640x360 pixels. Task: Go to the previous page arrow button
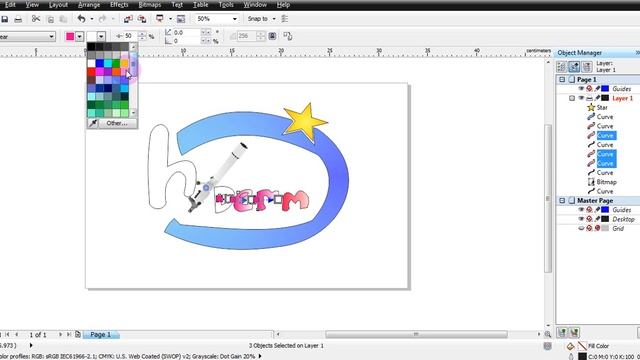(x=16, y=334)
